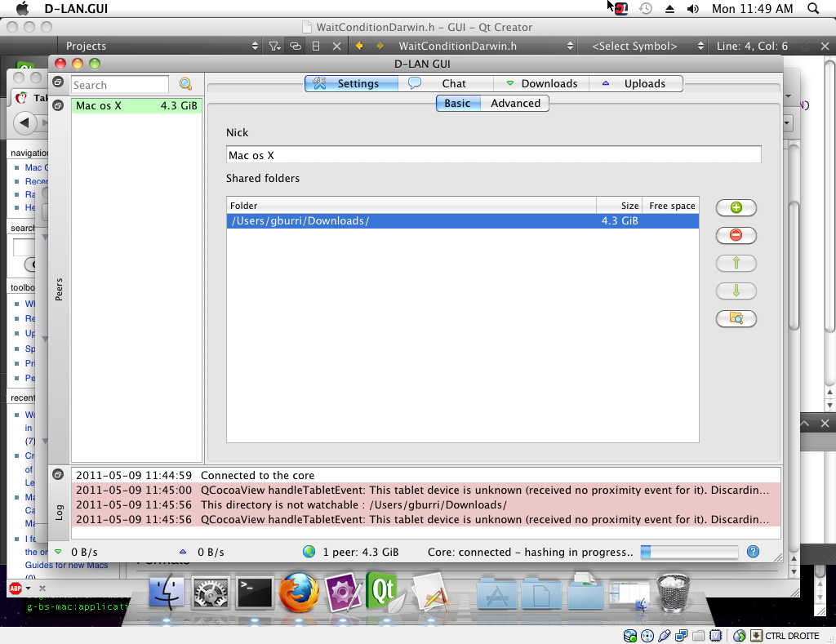Click the volume icon in the menu bar
The height and width of the screenshot is (644, 836).
[x=692, y=8]
